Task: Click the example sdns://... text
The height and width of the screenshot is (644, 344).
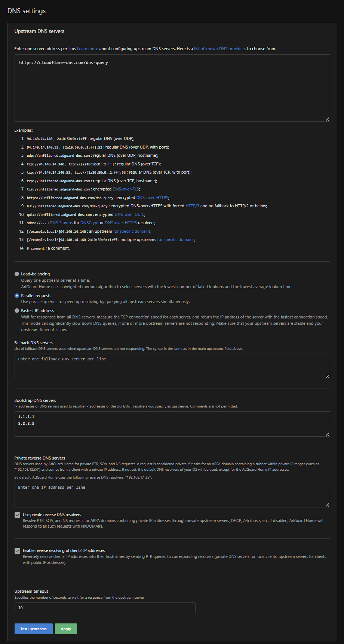Action: pyautogui.click(x=37, y=223)
